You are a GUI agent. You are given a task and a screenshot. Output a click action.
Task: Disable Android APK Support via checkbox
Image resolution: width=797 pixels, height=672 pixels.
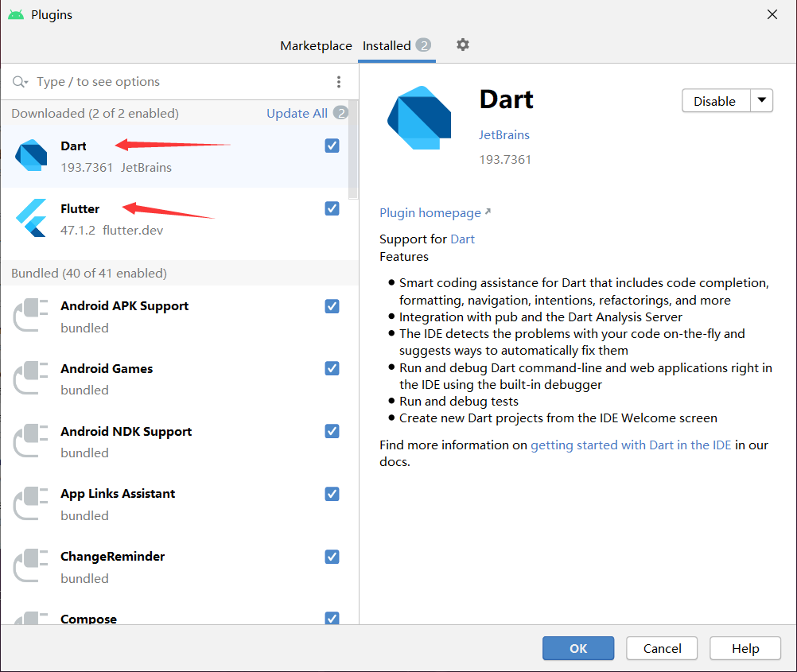click(332, 306)
